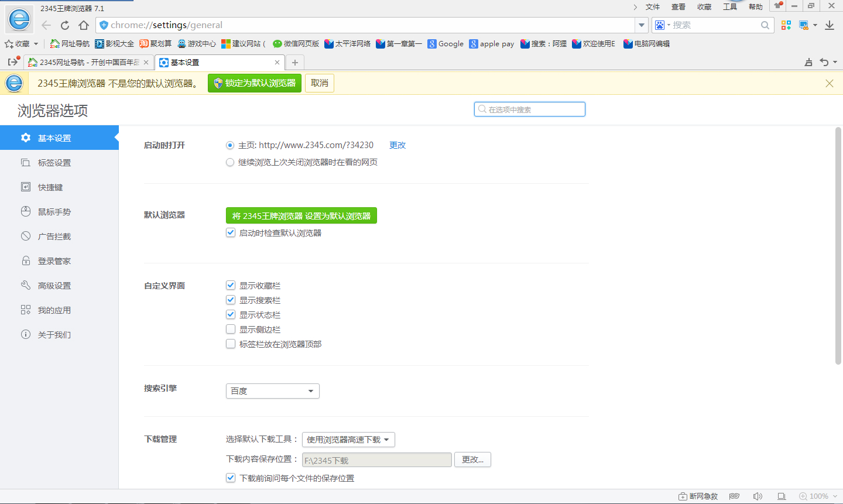The height and width of the screenshot is (504, 843).
Task: Click the settings page vertical scrollbar
Action: coord(838,246)
